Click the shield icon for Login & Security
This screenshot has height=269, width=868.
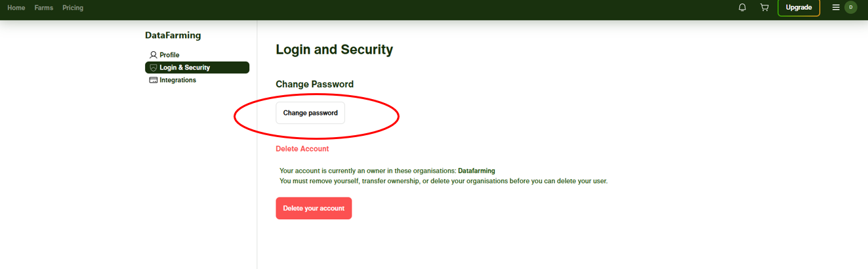153,68
